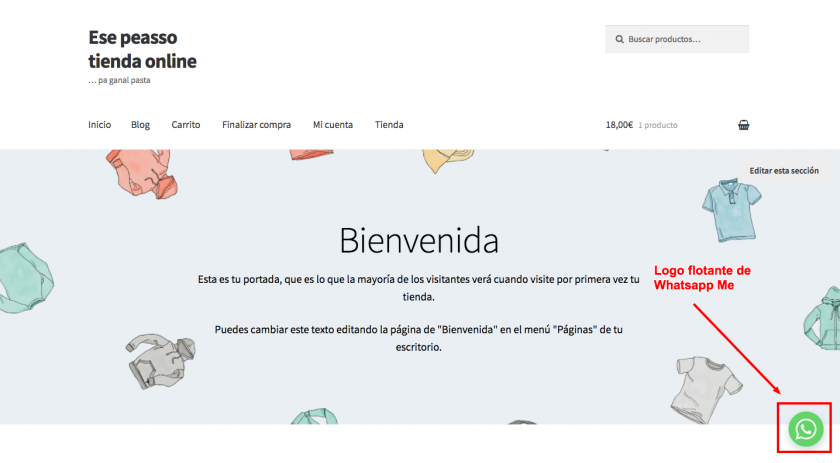Open the Blog menu item
Screen dimensions: 840x463
tap(140, 125)
